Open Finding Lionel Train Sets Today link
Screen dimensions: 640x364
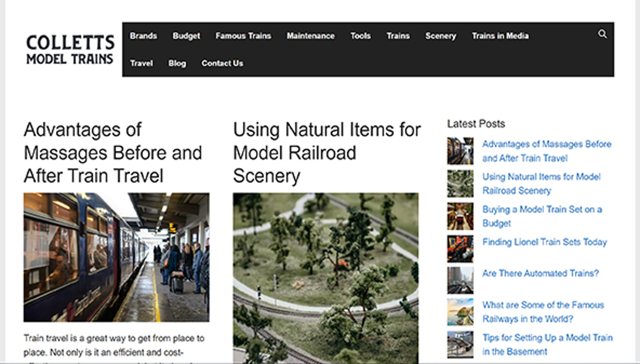[544, 242]
